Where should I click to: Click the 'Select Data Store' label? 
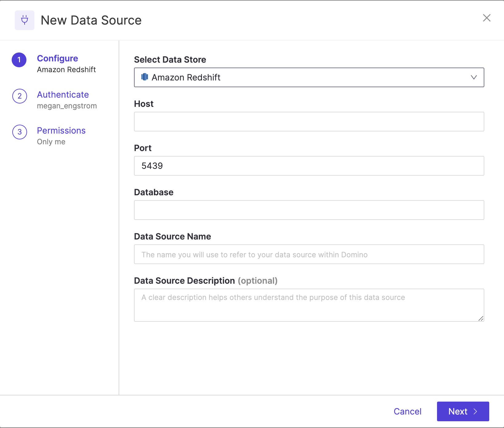pyautogui.click(x=170, y=60)
